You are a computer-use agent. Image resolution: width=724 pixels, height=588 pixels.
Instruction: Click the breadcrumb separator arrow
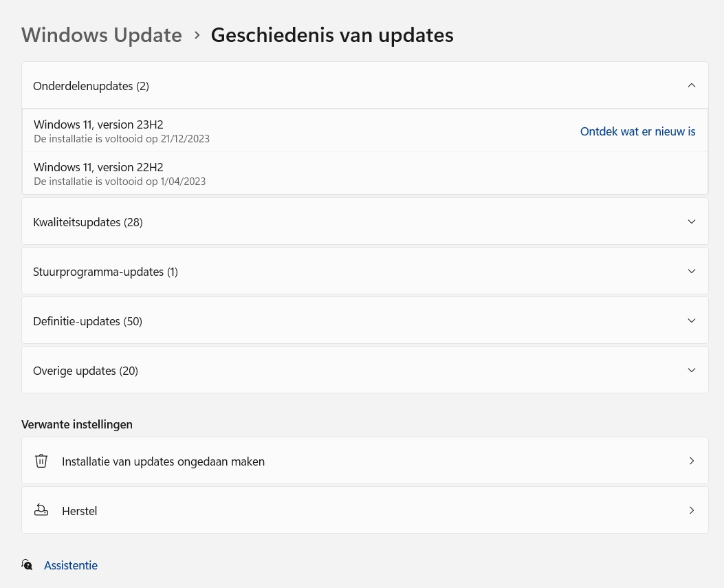197,35
